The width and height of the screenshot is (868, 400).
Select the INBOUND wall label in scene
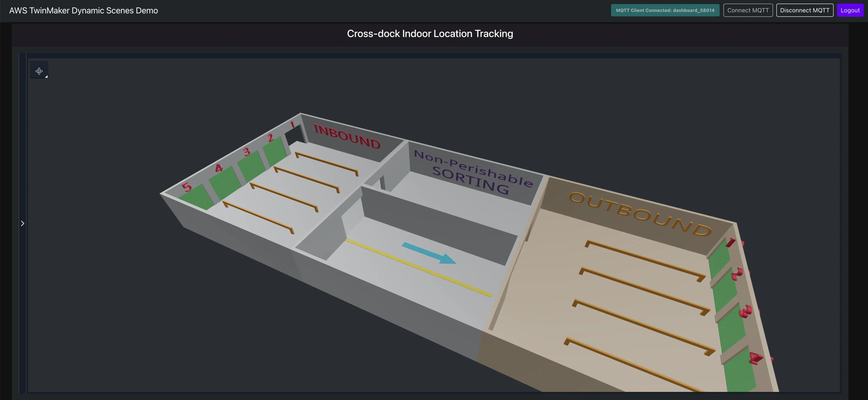pos(347,136)
